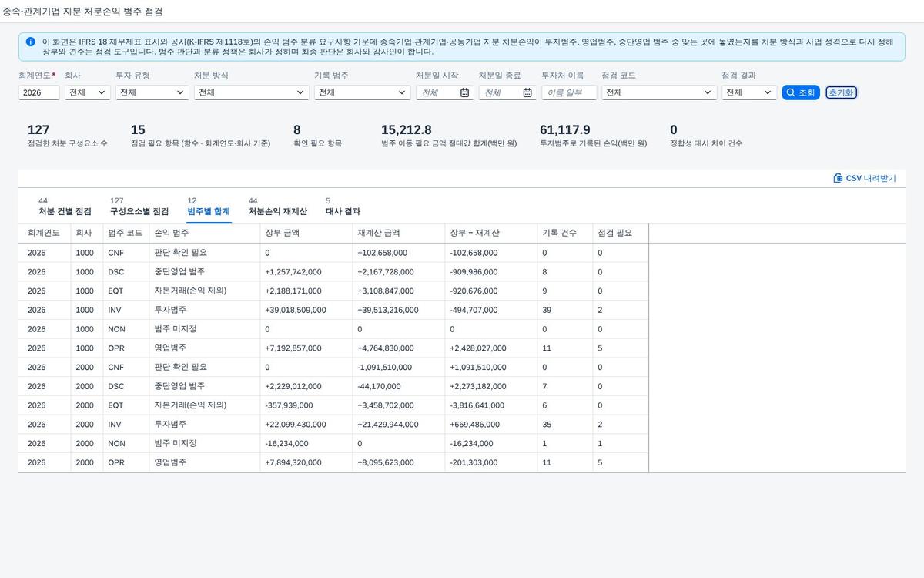Open the 회사 dropdown
This screenshot has width=924, height=578.
click(88, 92)
